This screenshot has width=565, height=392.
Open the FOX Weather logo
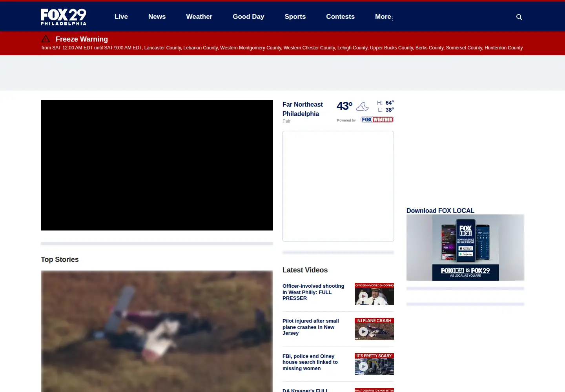pyautogui.click(x=377, y=120)
